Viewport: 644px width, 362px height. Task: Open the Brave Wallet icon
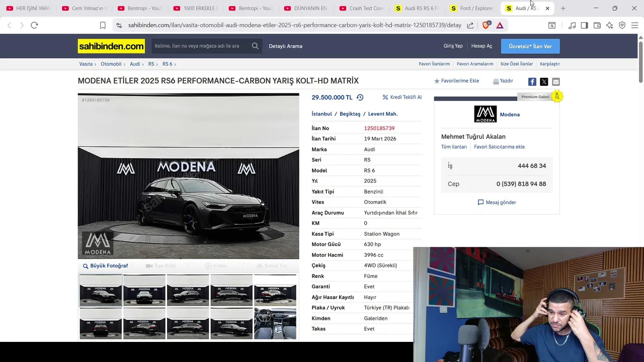tap(597, 25)
